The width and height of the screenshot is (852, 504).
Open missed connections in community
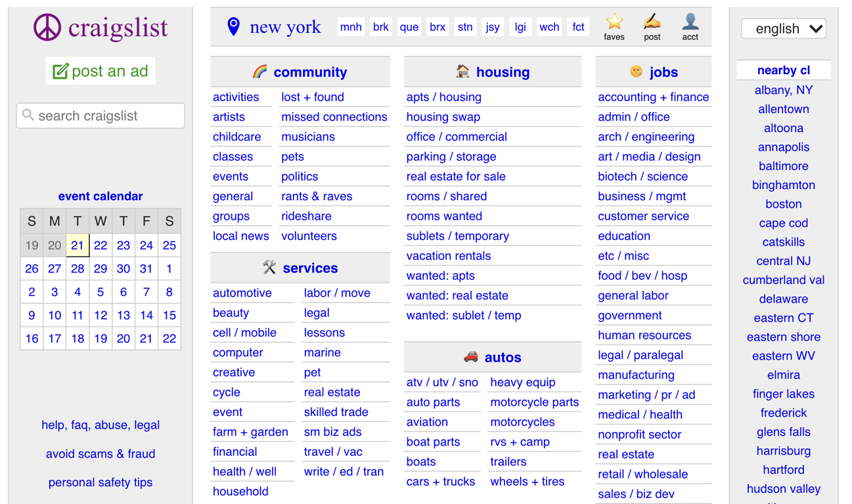tap(334, 117)
